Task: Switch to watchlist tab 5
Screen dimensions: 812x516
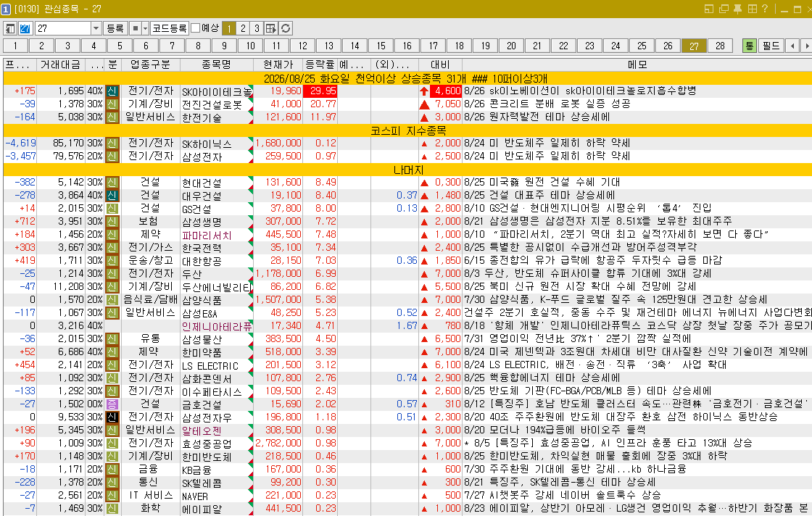Action: pos(120,46)
